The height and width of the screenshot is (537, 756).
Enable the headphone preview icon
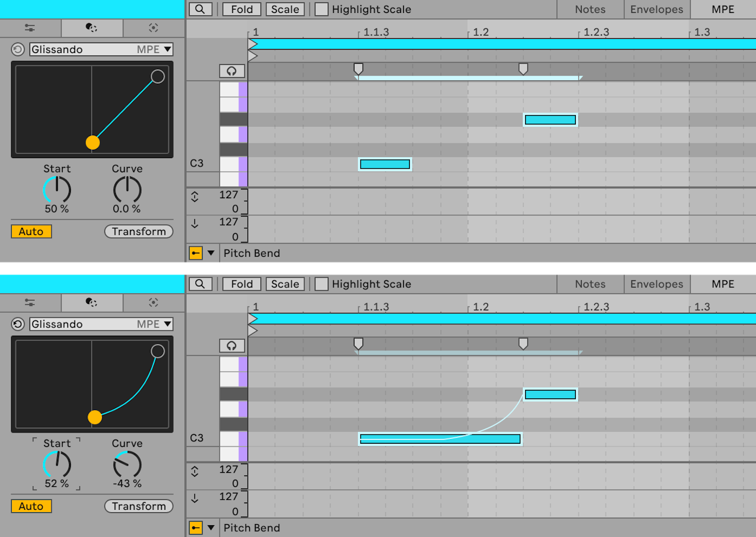[x=232, y=71]
